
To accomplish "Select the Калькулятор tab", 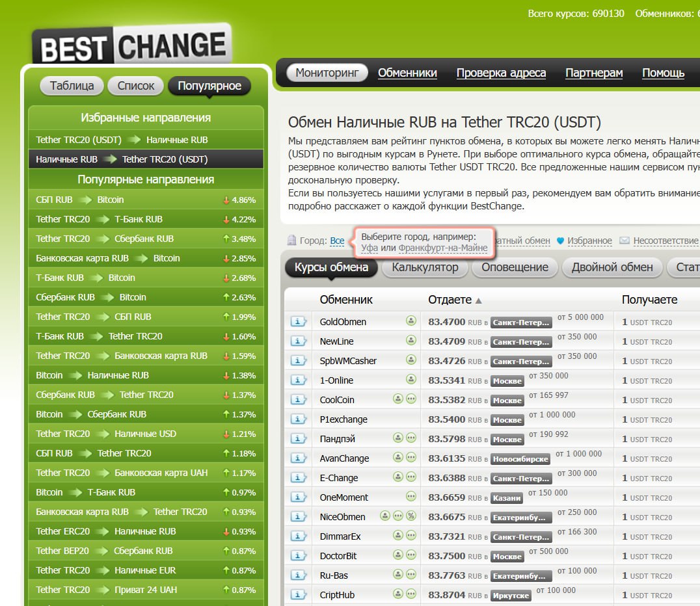I will coord(425,267).
